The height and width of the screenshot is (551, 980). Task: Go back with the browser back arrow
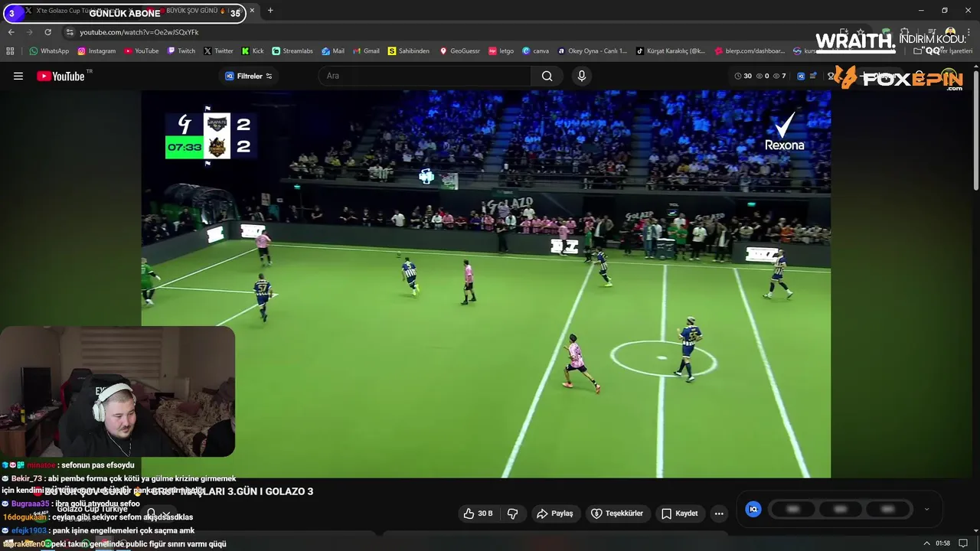tap(11, 32)
